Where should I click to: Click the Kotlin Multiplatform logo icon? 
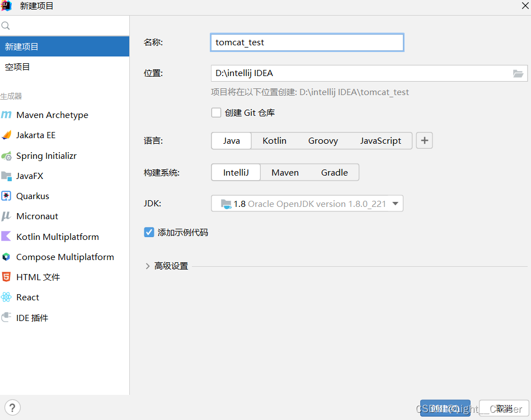[x=6, y=236]
